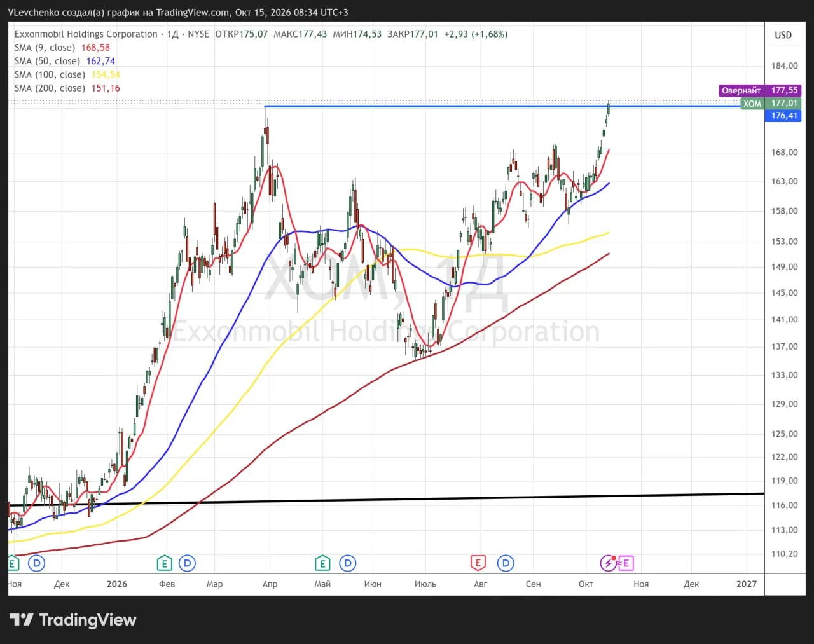Click the green earnings E marker above Фев
This screenshot has width=814, height=644.
(165, 563)
